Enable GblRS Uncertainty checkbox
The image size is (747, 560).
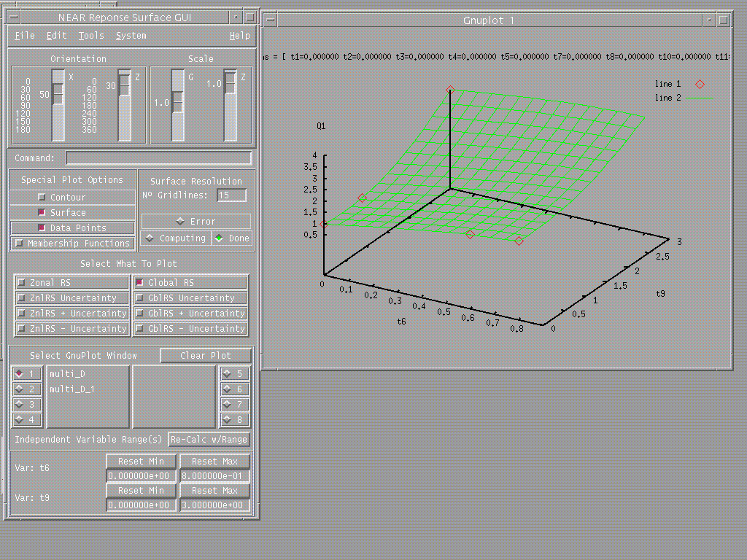coord(190,297)
